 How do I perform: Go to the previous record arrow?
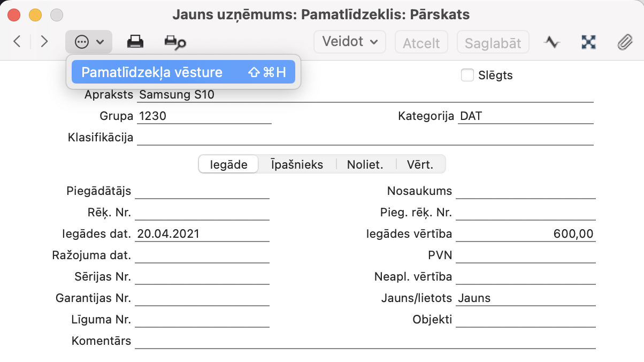[x=17, y=42]
